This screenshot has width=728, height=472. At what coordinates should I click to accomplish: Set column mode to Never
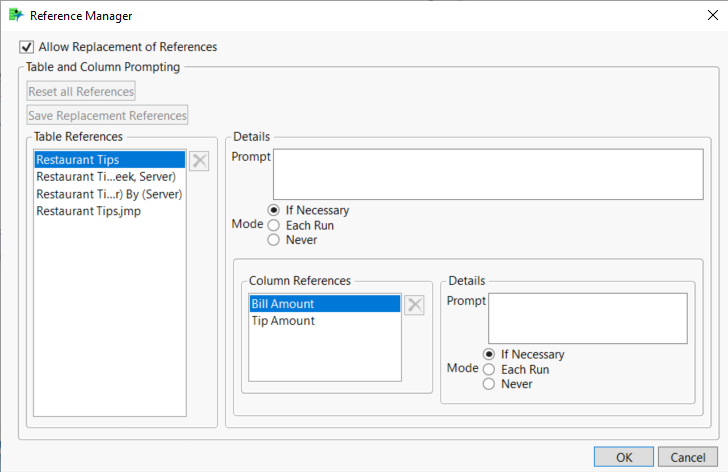[x=489, y=384]
